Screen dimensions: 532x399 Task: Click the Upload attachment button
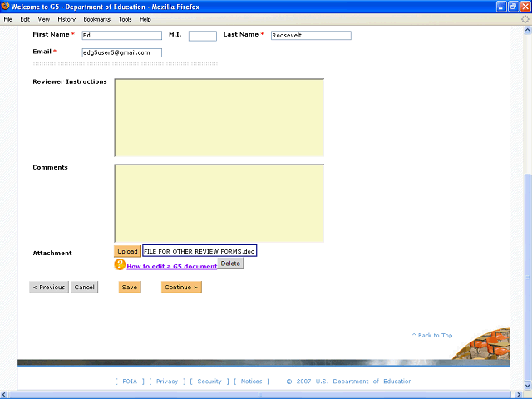click(x=127, y=251)
